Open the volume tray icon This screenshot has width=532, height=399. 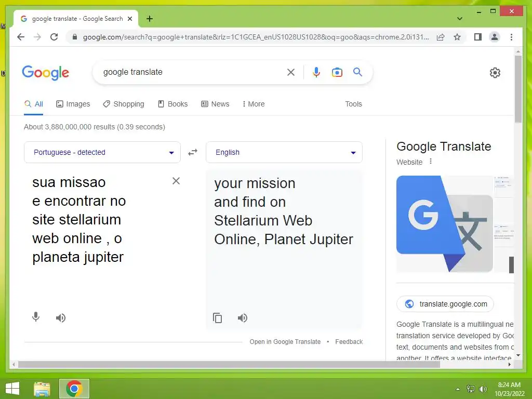(x=483, y=389)
